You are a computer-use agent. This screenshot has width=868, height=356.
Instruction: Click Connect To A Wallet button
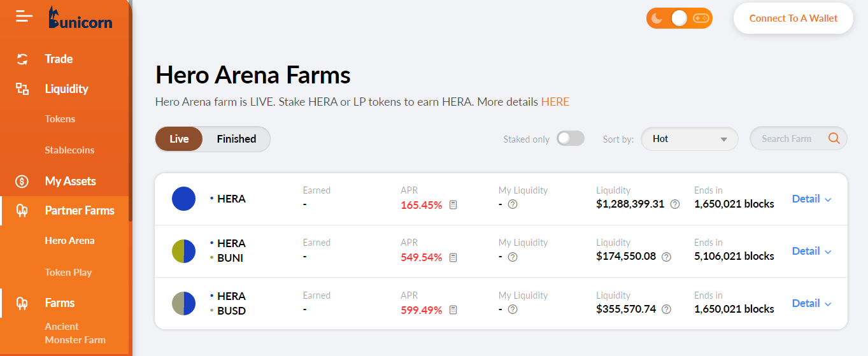[x=793, y=18]
